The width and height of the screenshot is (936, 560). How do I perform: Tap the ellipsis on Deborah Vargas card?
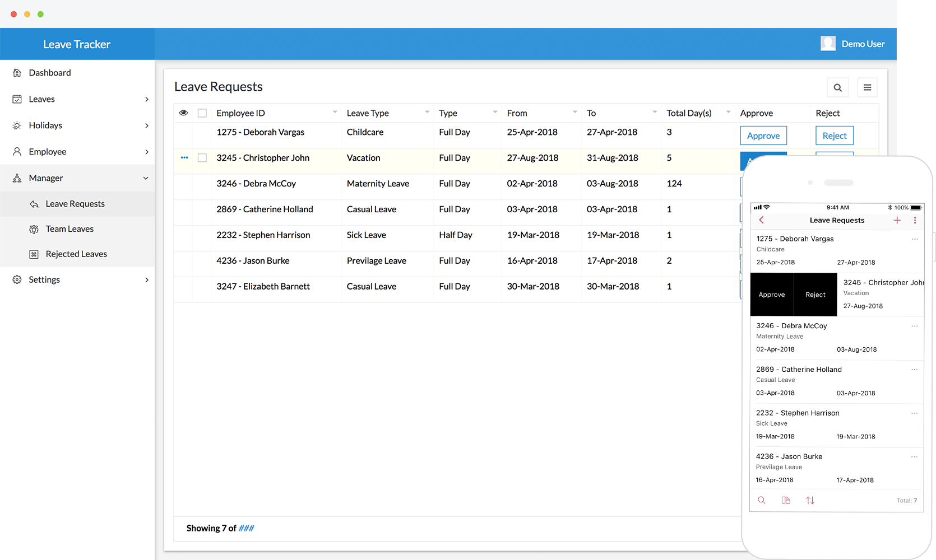[915, 239]
